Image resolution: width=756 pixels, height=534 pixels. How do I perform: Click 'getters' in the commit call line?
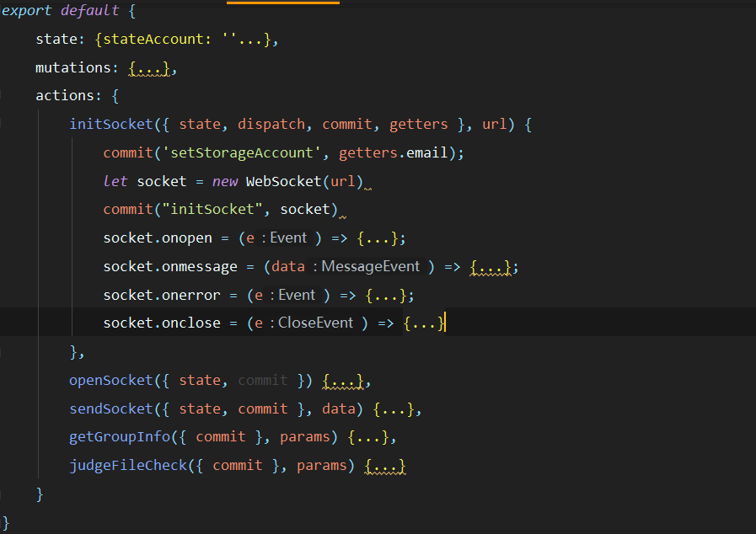click(x=367, y=152)
